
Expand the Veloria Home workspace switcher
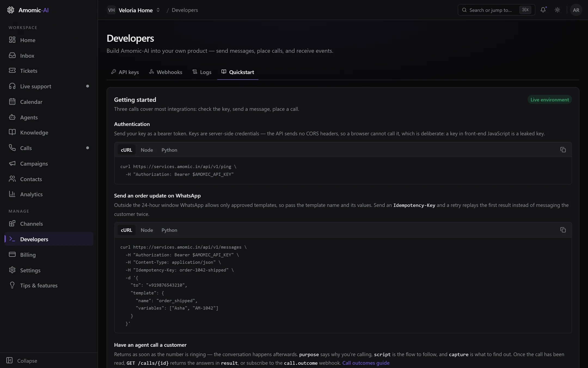click(134, 10)
